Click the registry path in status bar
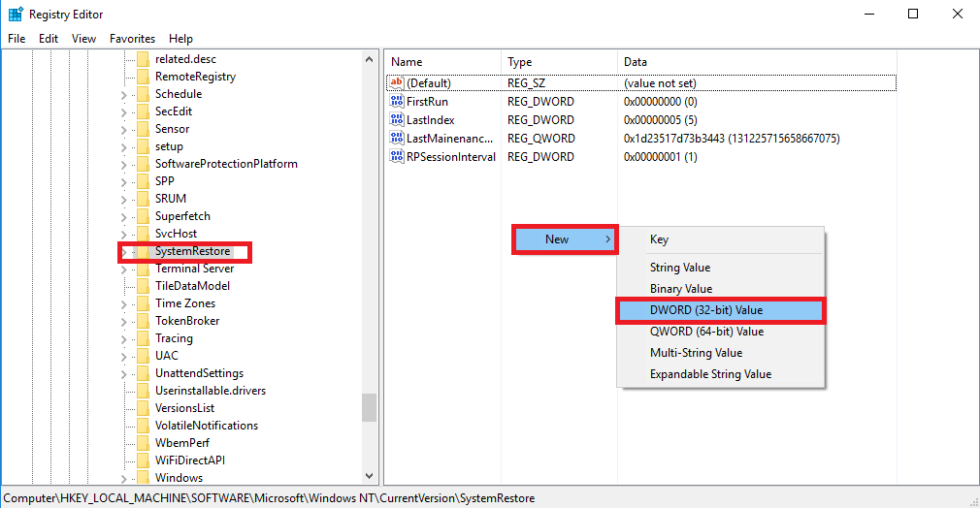Image resolution: width=980 pixels, height=508 pixels. click(x=270, y=498)
